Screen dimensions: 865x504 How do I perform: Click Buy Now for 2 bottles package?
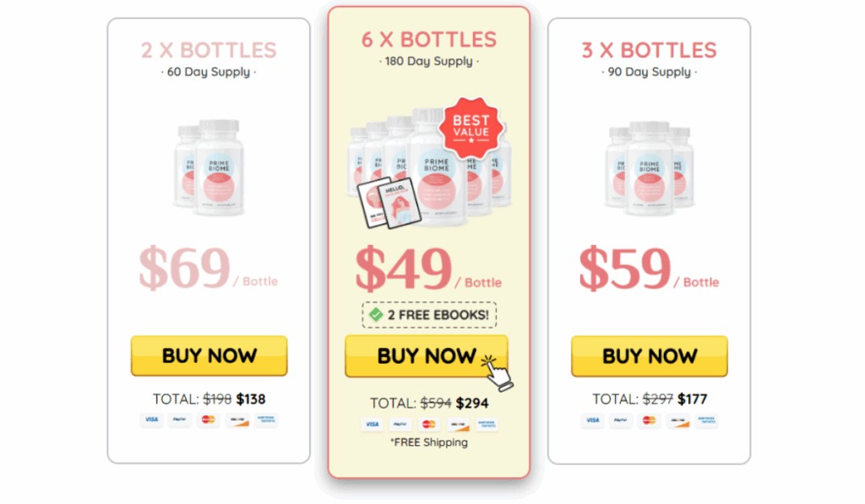(x=209, y=355)
